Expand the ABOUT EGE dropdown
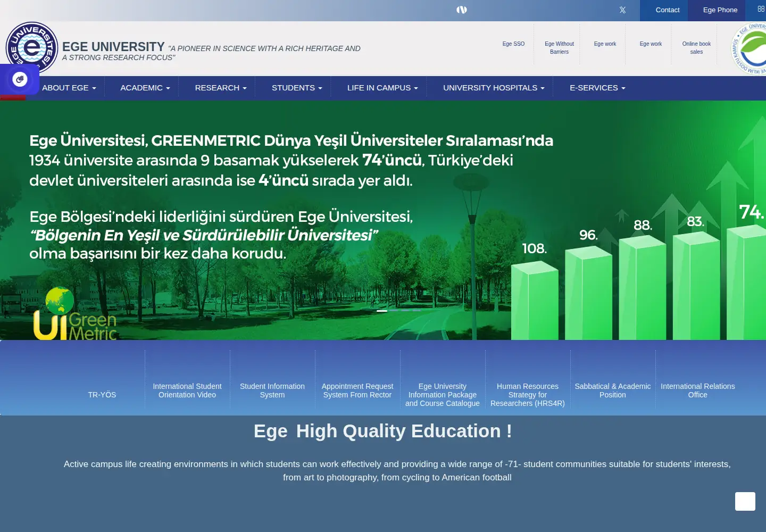This screenshot has height=532, width=766. (x=69, y=88)
